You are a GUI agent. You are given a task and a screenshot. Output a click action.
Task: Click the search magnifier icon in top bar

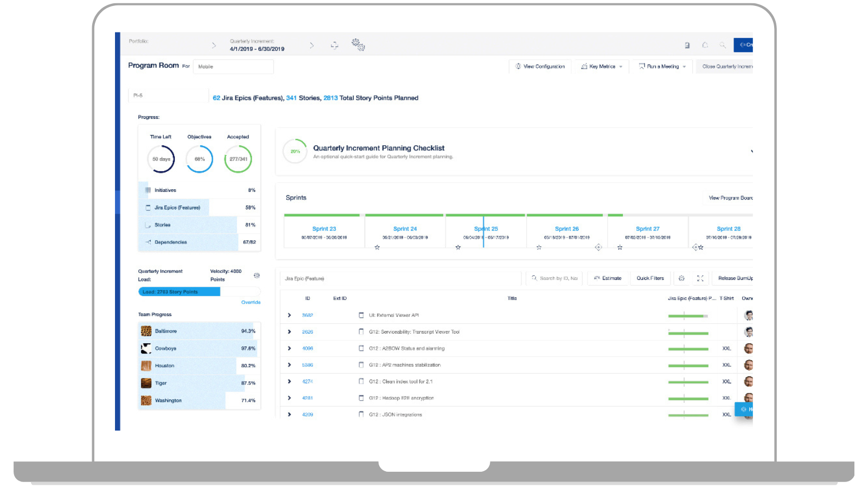point(723,46)
